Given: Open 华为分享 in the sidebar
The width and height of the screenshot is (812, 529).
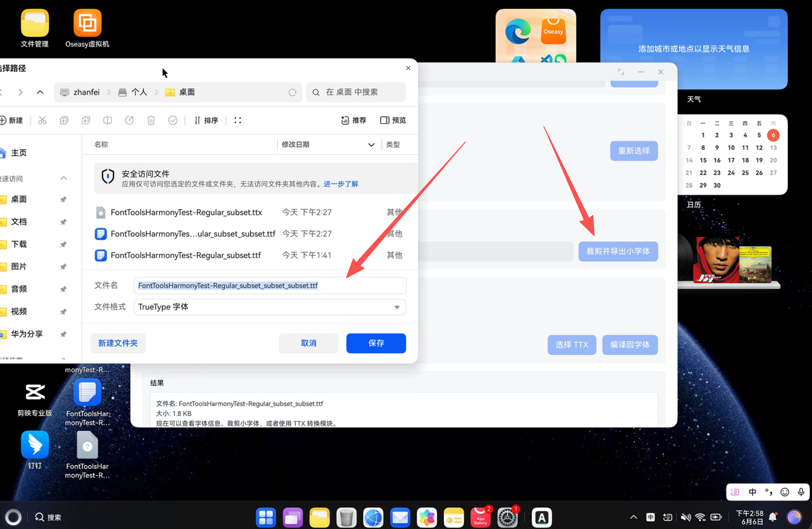Looking at the screenshot, I should coord(22,334).
